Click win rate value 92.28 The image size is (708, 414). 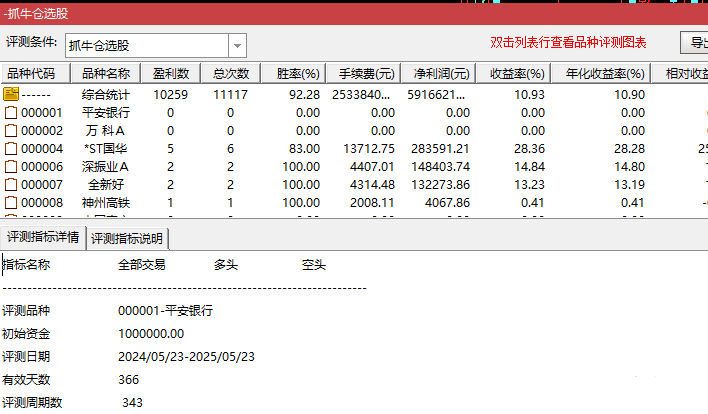tap(304, 95)
